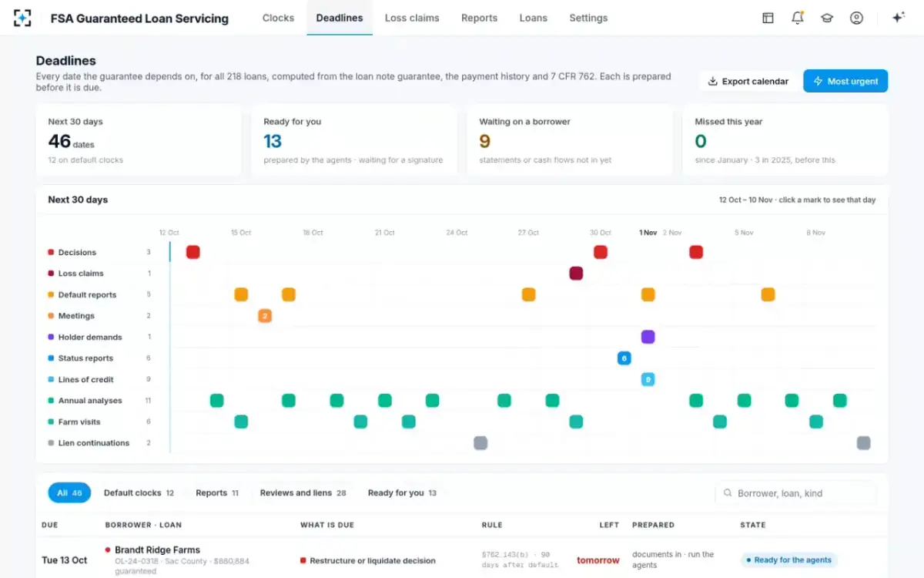The width and height of the screenshot is (924, 578).
Task: Switch to Reports in the top navigation
Action: 479,18
